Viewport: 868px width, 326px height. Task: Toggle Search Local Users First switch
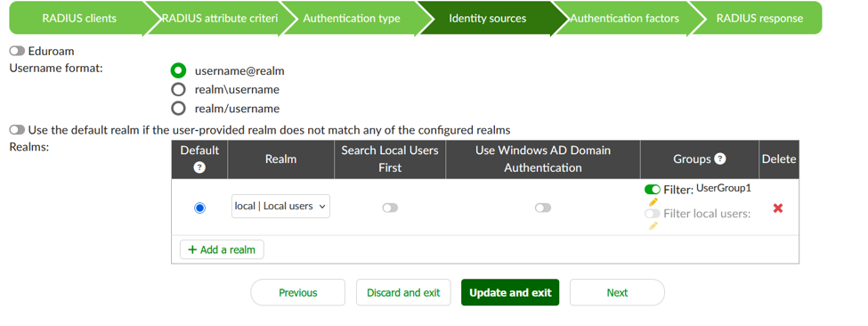pos(390,208)
